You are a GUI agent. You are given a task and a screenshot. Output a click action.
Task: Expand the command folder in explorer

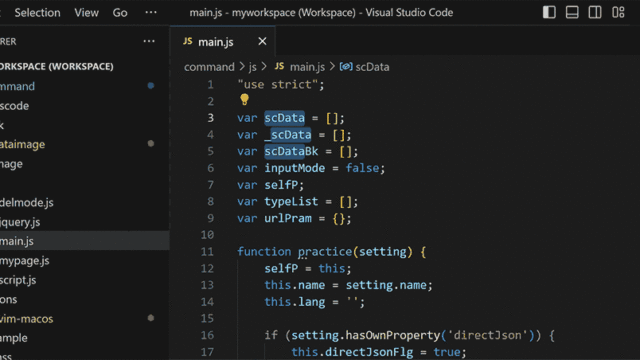[x=17, y=86]
